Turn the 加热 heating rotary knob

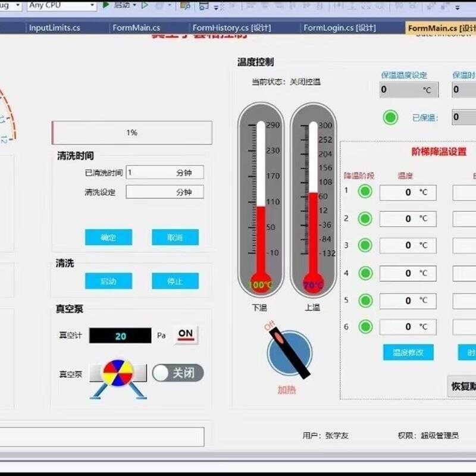click(x=289, y=353)
